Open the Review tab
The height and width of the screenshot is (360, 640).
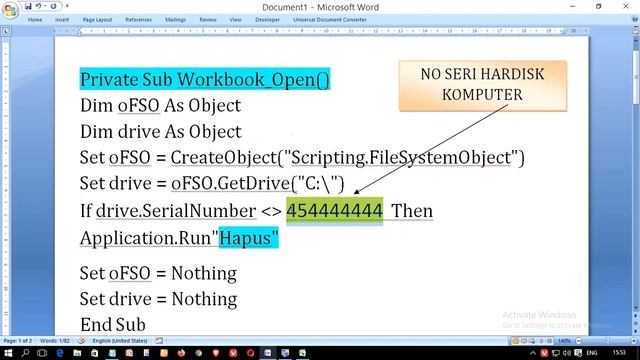pyautogui.click(x=208, y=20)
